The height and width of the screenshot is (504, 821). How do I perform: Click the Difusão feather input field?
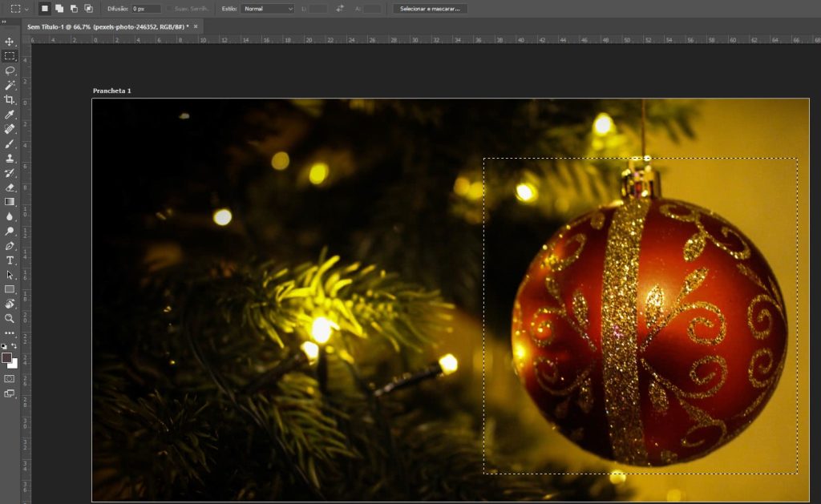tap(146, 8)
